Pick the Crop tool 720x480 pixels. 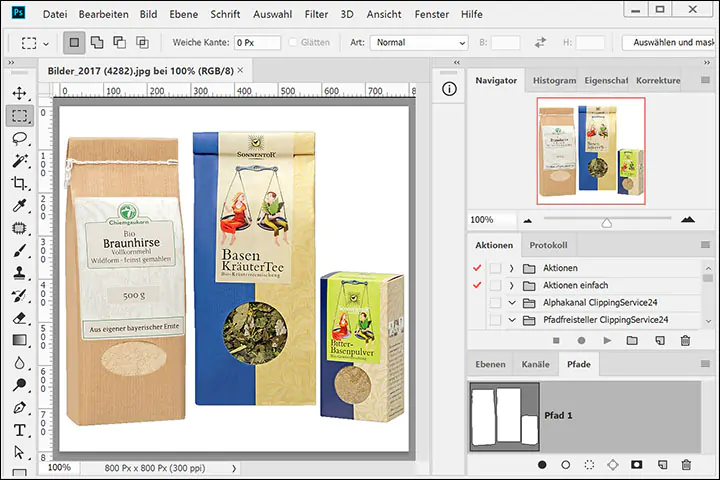[19, 183]
